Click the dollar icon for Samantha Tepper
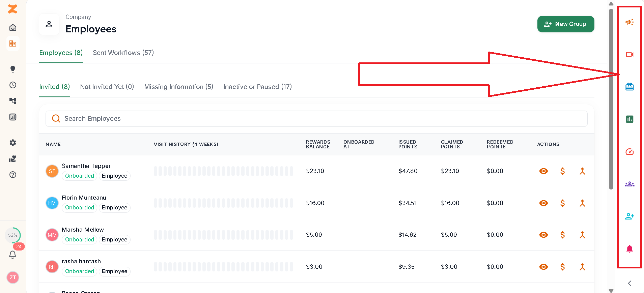644x293 pixels. pyautogui.click(x=563, y=171)
